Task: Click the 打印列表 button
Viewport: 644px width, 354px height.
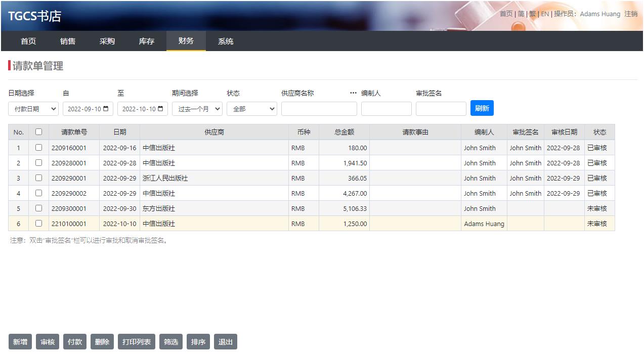Action: [x=137, y=342]
